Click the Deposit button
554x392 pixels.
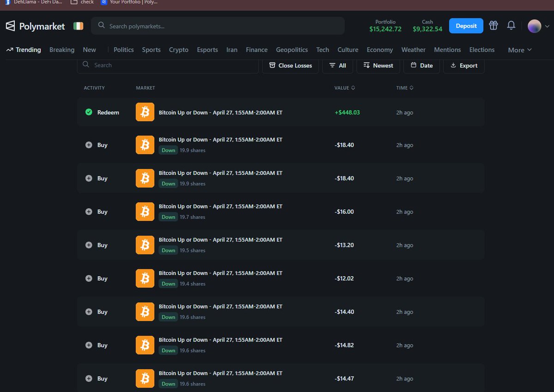466,26
